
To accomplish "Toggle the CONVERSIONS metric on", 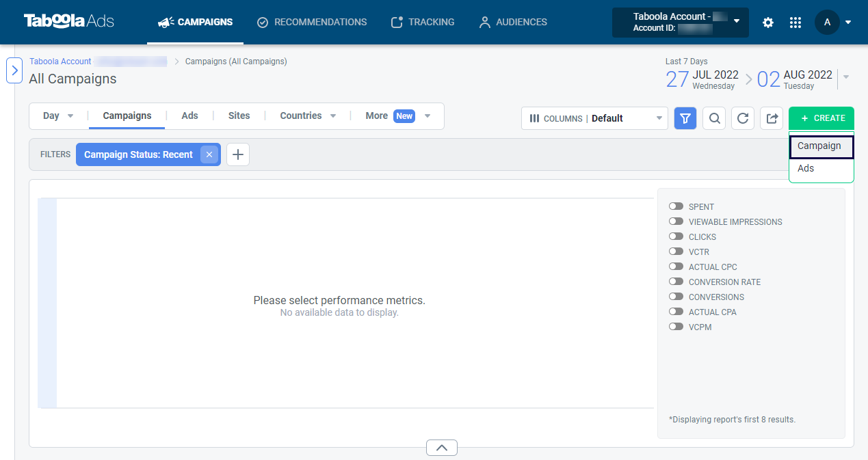I will click(x=676, y=297).
